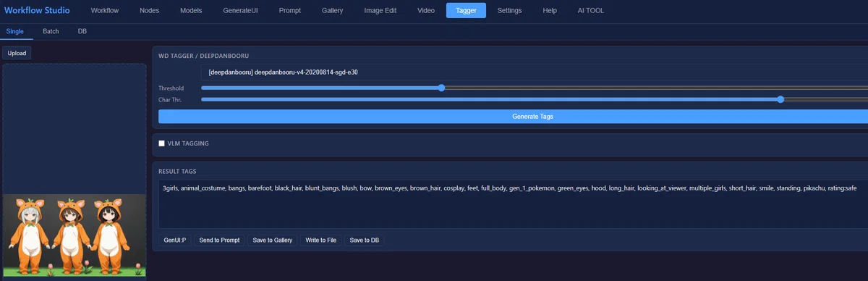The width and height of the screenshot is (868, 281).
Task: Open the Gallery tab
Action: 333,11
